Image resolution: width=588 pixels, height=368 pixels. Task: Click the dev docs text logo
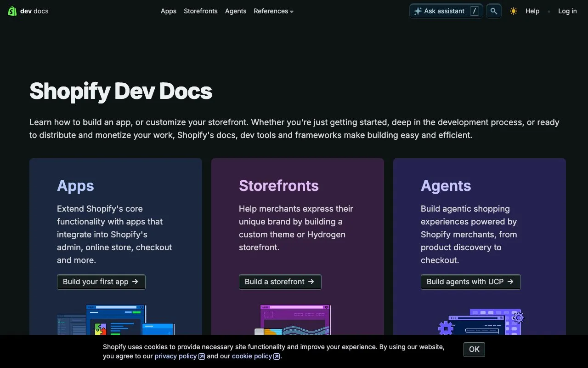click(x=34, y=11)
